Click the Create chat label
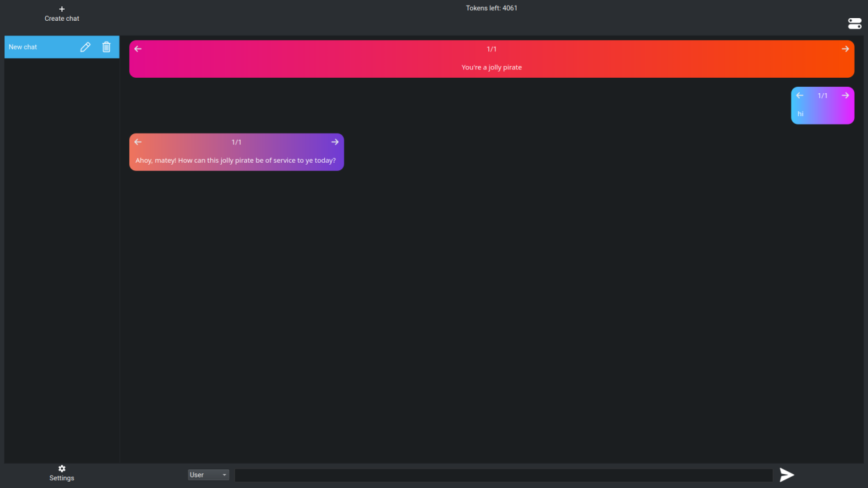This screenshot has width=868, height=488. tap(62, 19)
